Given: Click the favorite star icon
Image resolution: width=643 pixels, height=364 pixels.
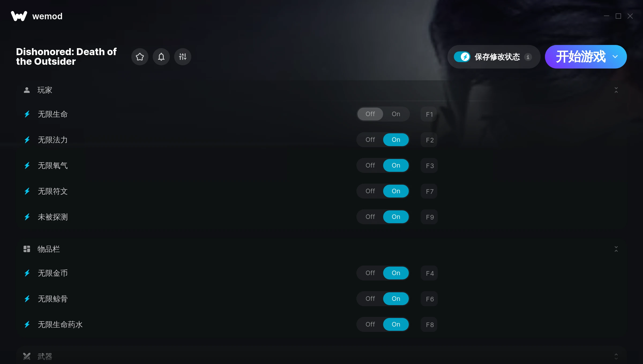Looking at the screenshot, I should click(140, 57).
